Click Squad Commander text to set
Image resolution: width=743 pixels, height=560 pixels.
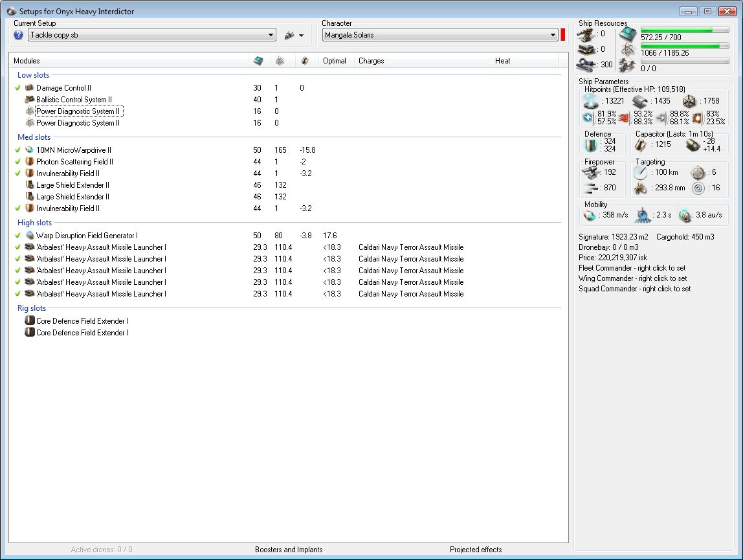[634, 289]
